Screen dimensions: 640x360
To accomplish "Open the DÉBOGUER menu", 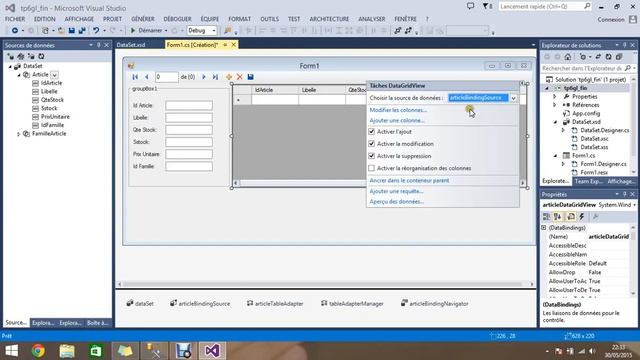I will [x=177, y=19].
